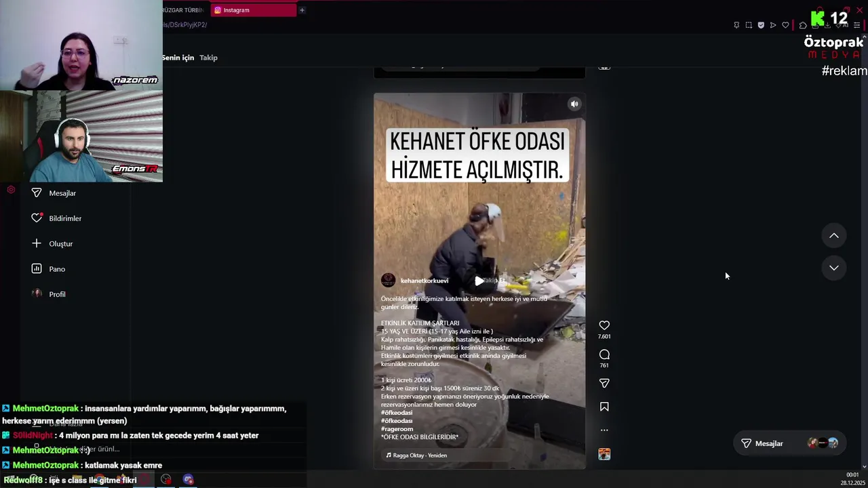Switch to the Senin için tab
Image resolution: width=868 pixels, height=488 pixels.
tap(178, 58)
